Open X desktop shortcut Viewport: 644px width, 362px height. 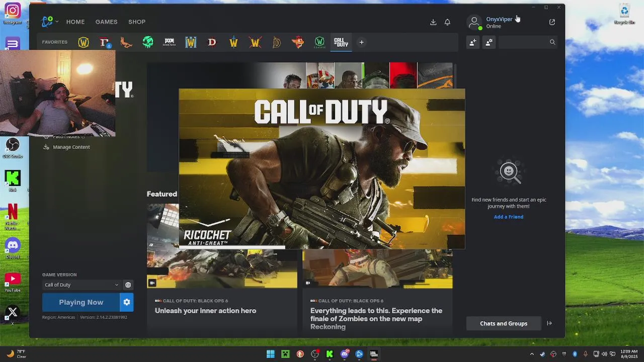13,315
